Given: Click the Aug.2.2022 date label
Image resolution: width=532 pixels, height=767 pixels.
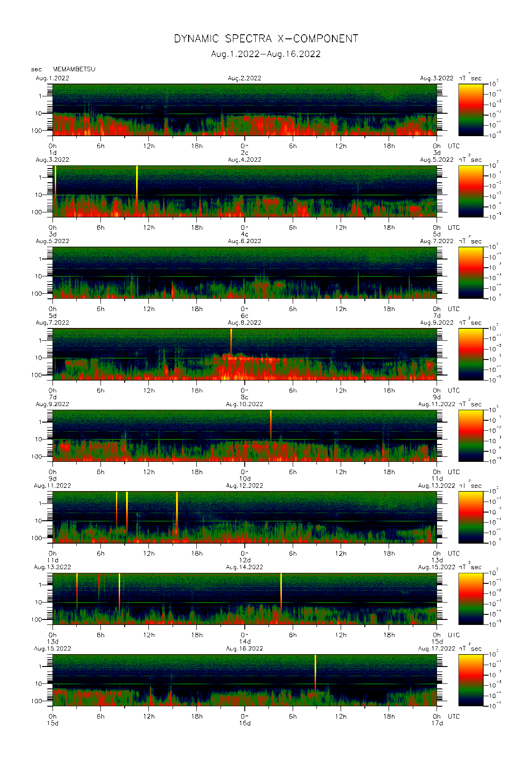Looking at the screenshot, I should click(245, 78).
